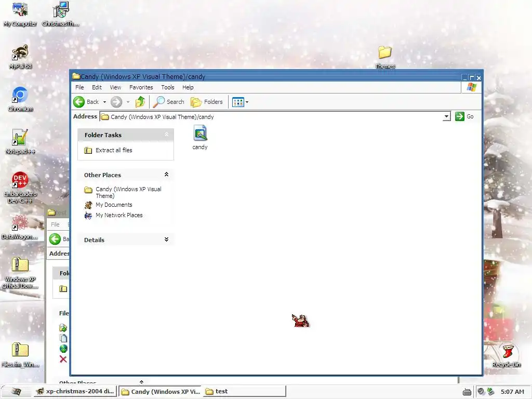Click the Back arrow in the test window
The width and height of the screenshot is (532, 399).
55,239
